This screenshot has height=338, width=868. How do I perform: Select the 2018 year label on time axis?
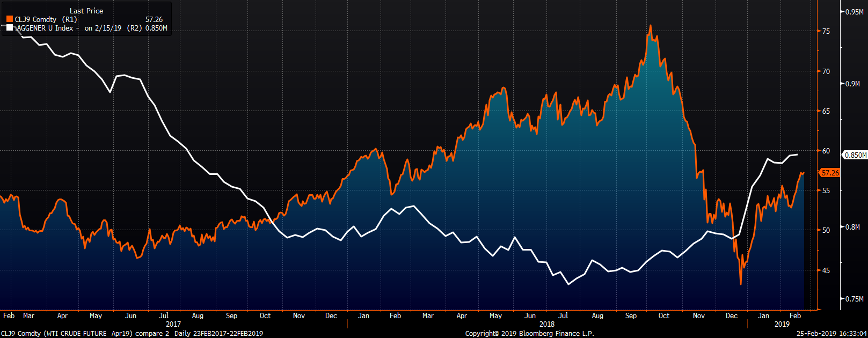(547, 324)
